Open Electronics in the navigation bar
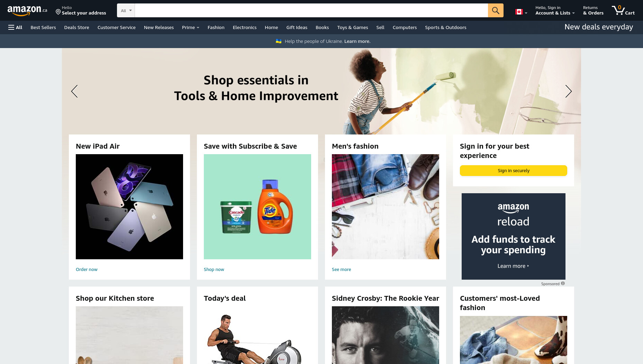 245,27
